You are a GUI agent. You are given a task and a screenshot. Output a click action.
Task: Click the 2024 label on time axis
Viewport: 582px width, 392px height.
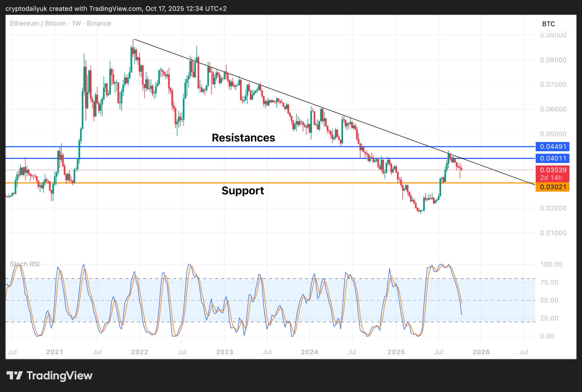309,352
